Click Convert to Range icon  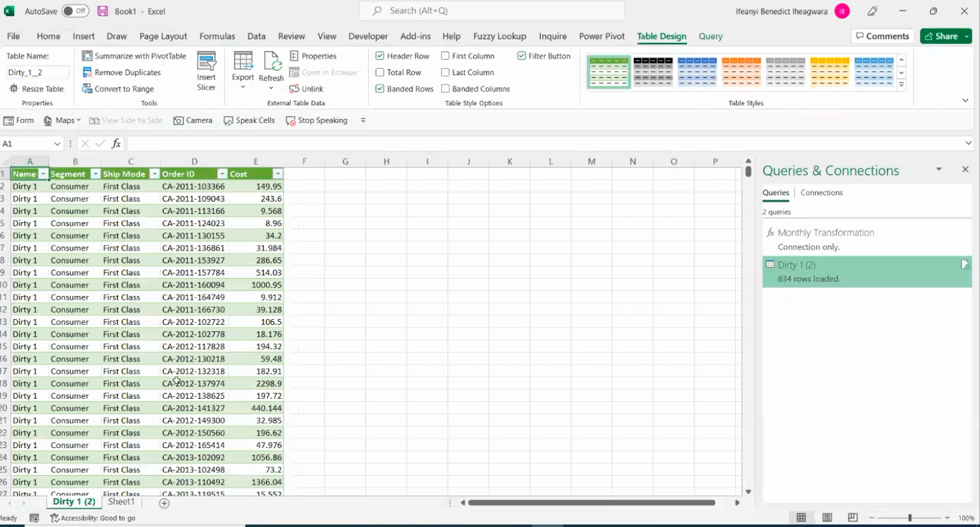point(88,89)
